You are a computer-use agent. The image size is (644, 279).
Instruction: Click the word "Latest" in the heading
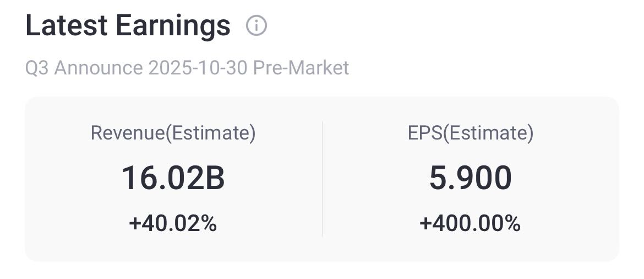(65, 25)
